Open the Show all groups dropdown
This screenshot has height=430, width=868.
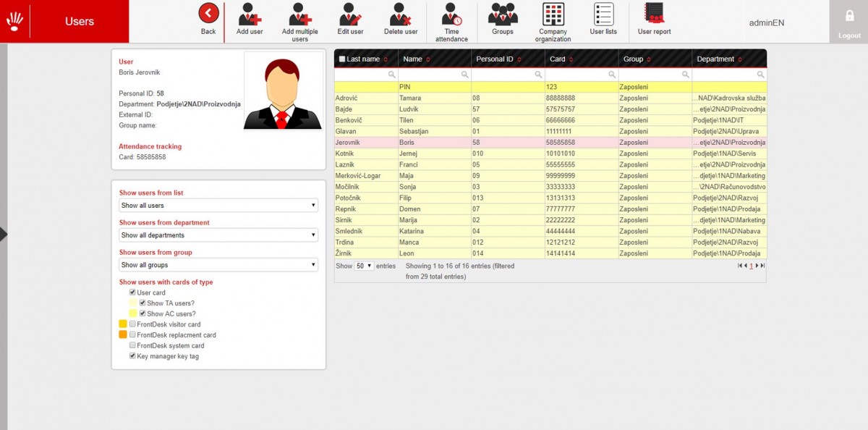coord(218,265)
